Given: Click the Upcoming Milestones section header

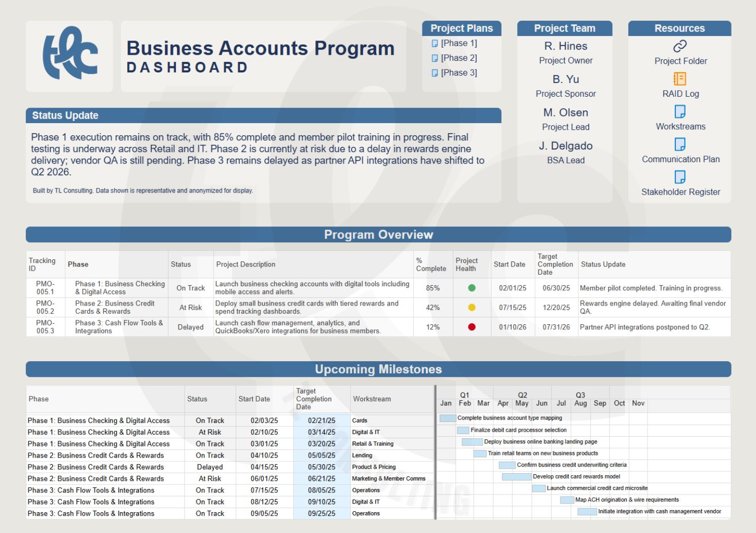Looking at the screenshot, I should (378, 369).
